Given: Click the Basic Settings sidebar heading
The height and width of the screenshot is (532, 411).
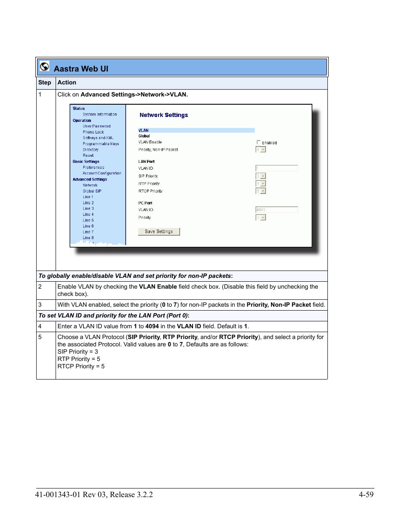Looking at the screenshot, I should (x=86, y=162).
